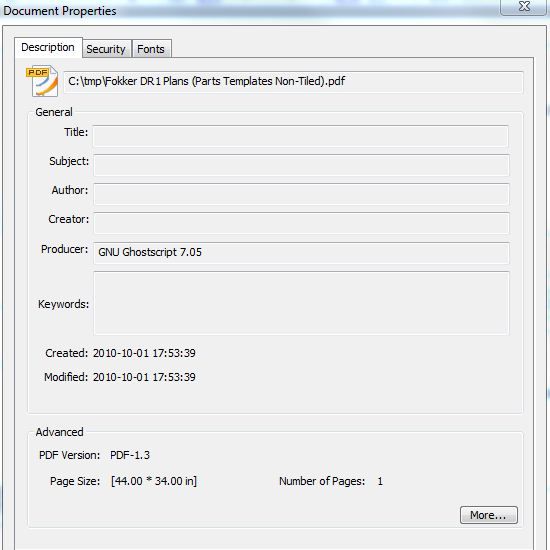Click the More... button
550x550 pixels.
(488, 515)
